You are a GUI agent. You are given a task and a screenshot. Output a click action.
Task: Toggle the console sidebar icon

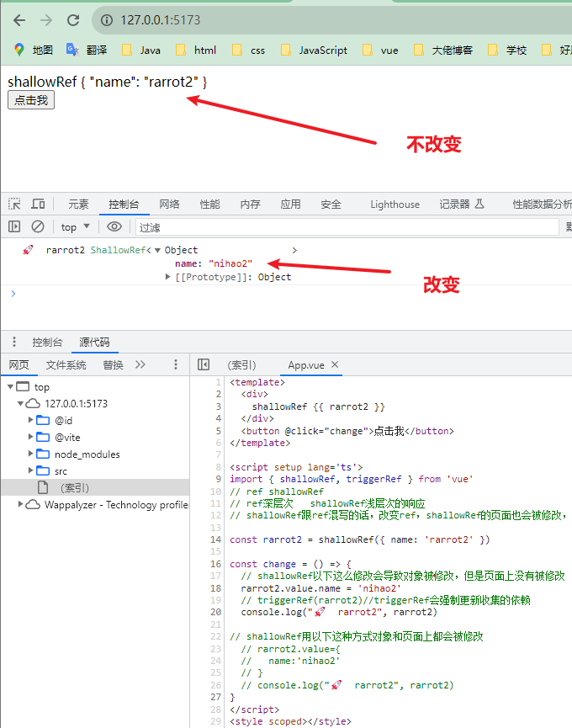pos(14,226)
